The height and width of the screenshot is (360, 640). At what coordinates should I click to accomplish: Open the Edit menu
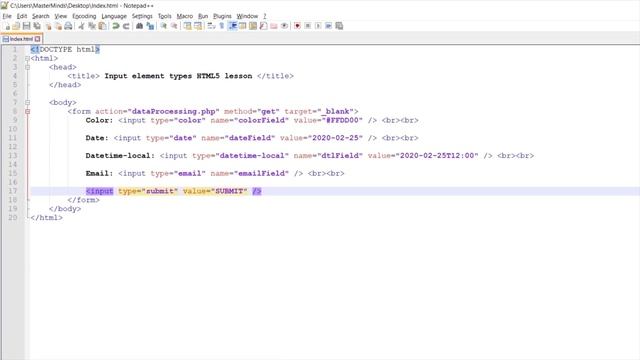point(22,16)
